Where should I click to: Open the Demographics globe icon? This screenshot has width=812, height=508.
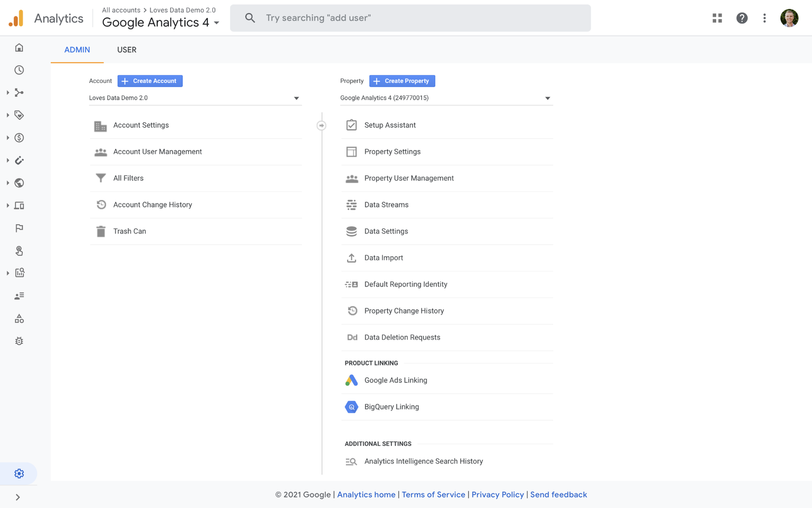pyautogui.click(x=19, y=183)
